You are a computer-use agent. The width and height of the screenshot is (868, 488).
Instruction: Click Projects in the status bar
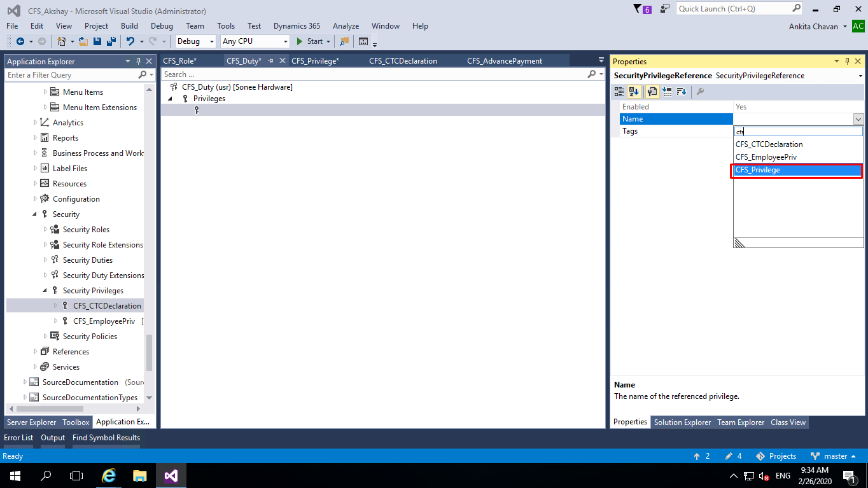775,456
